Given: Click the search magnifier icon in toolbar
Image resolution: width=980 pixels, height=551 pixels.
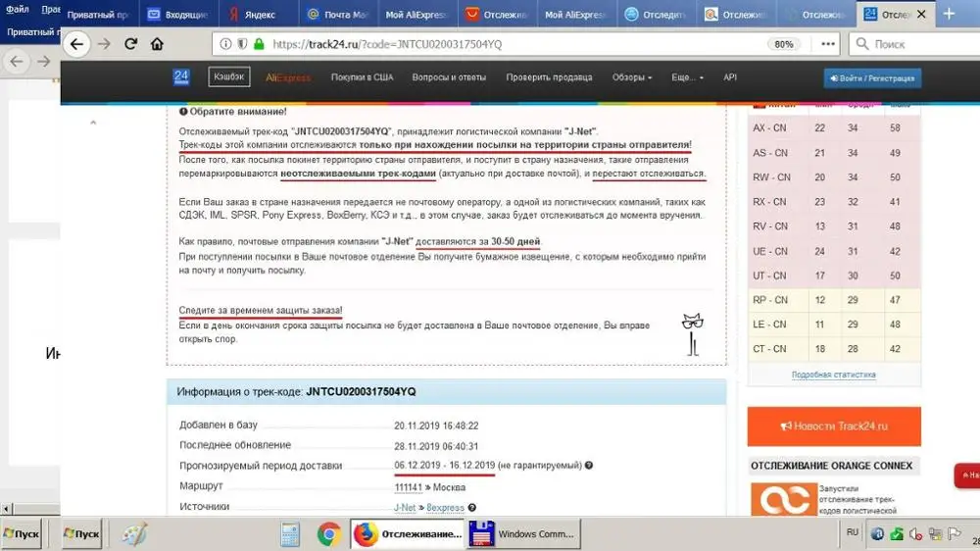Looking at the screenshot, I should (x=862, y=44).
